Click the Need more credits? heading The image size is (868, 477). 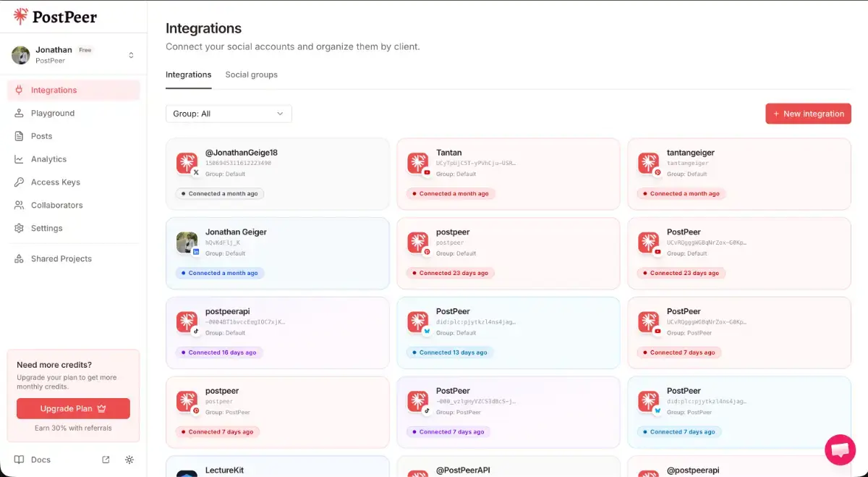coord(54,366)
